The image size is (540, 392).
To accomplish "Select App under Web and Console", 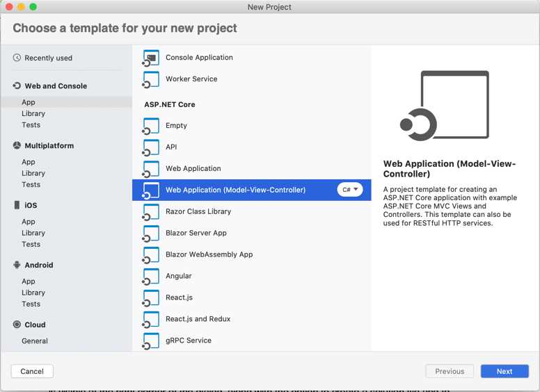I will tap(29, 102).
